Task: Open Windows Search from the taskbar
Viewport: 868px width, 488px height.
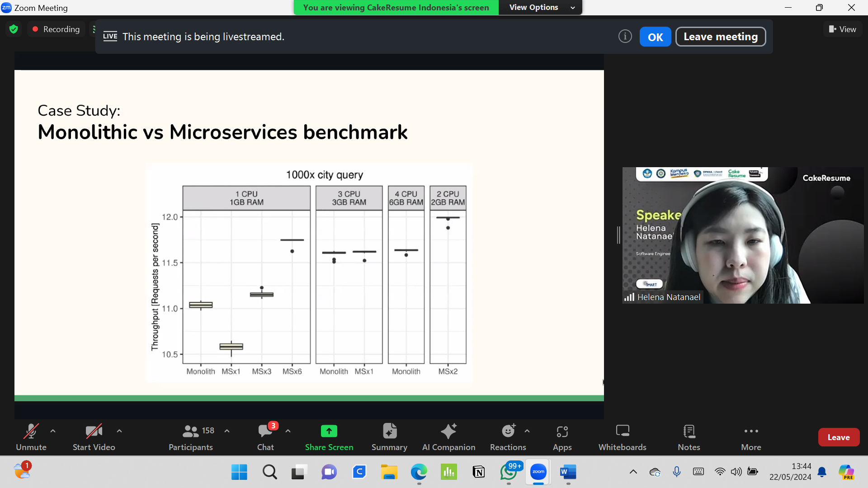Action: (x=269, y=472)
